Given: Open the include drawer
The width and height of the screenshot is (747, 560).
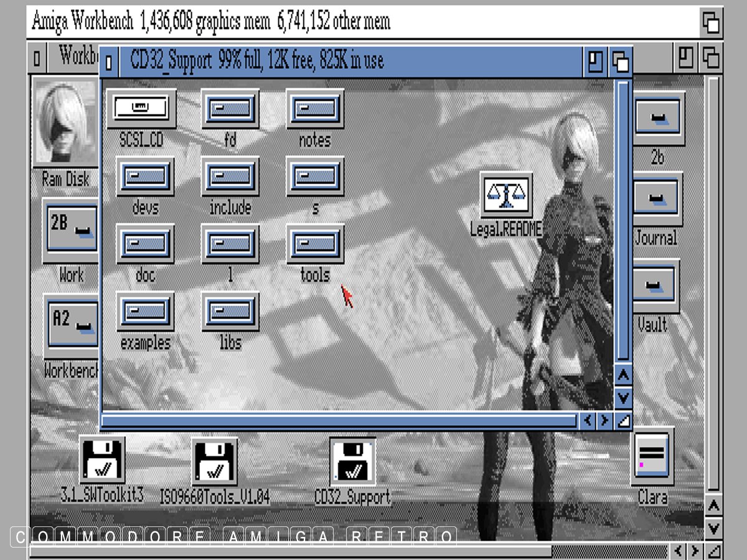Looking at the screenshot, I should pos(230,177).
